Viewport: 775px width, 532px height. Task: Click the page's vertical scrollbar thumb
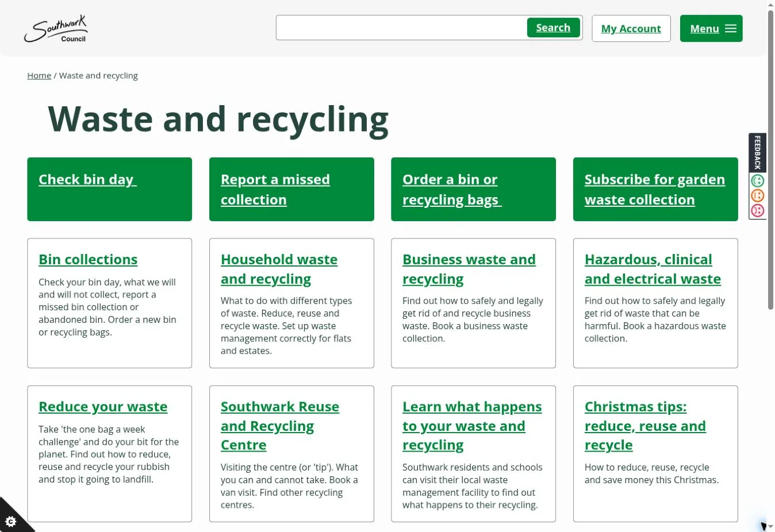[770, 160]
